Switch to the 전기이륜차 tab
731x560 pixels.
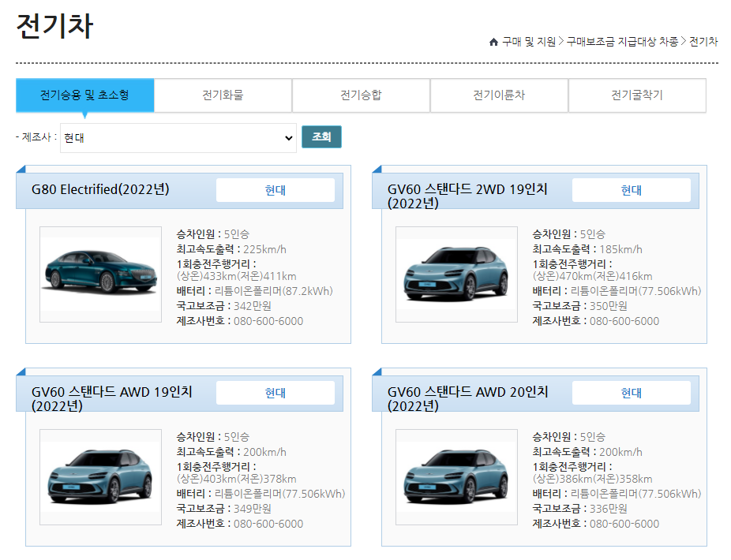499,95
